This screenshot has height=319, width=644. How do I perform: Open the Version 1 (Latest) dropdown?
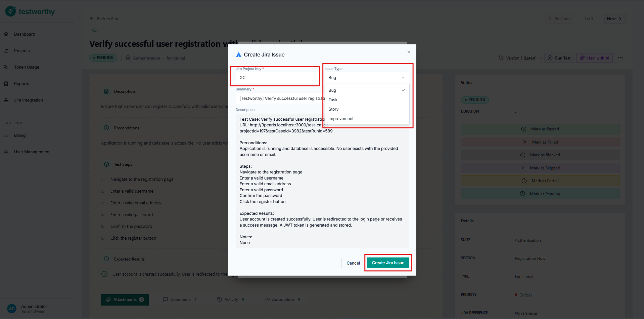click(x=521, y=58)
